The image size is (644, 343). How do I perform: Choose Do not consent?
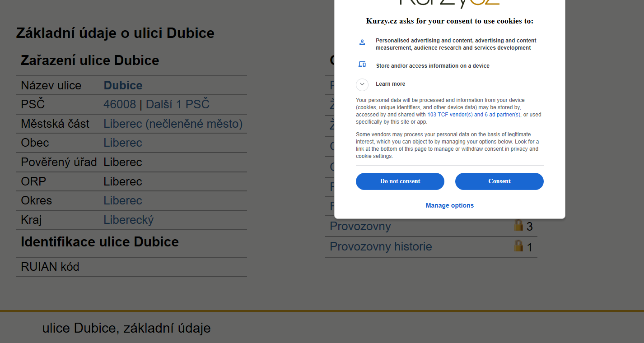[400, 181]
